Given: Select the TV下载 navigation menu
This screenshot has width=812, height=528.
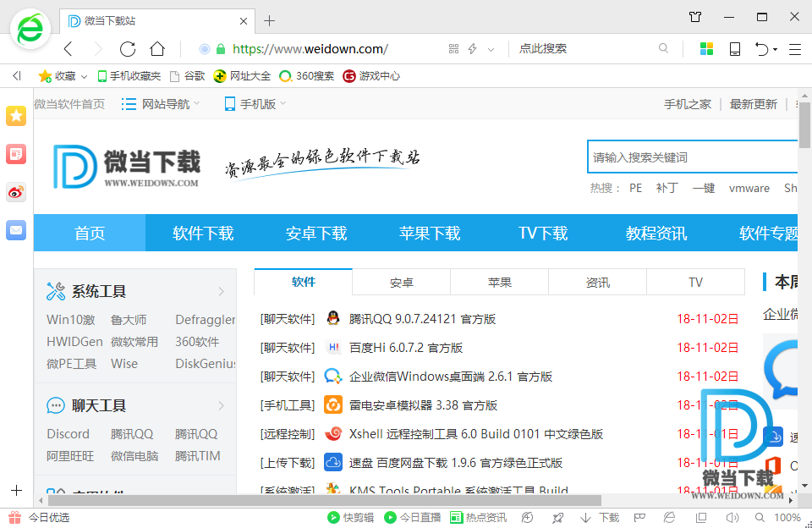Looking at the screenshot, I should pyautogui.click(x=543, y=234).
